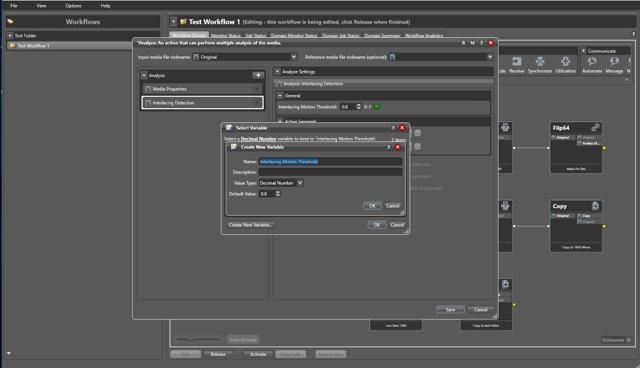640x368 pixels.
Task: Click help icon at right of tab row
Action: (x=633, y=34)
